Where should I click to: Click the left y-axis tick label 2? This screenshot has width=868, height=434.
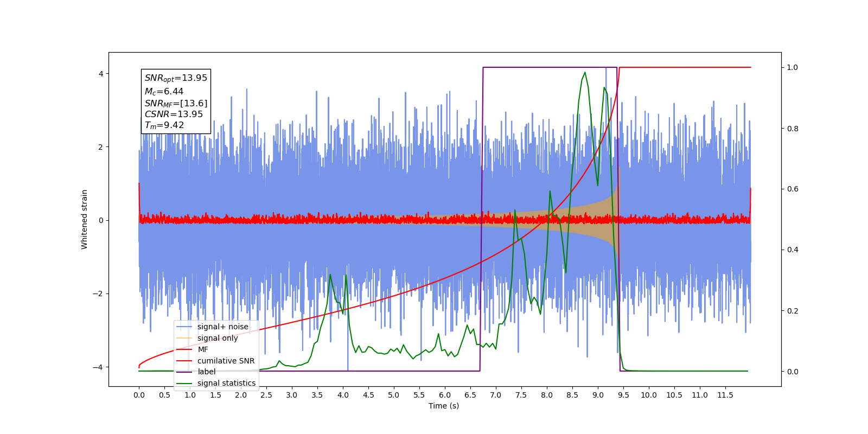point(100,147)
